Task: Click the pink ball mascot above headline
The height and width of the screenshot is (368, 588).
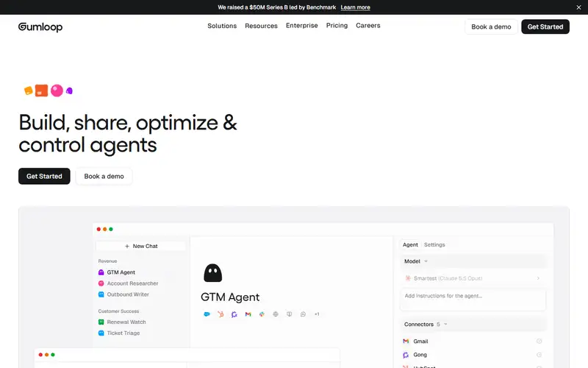Action: tap(57, 91)
